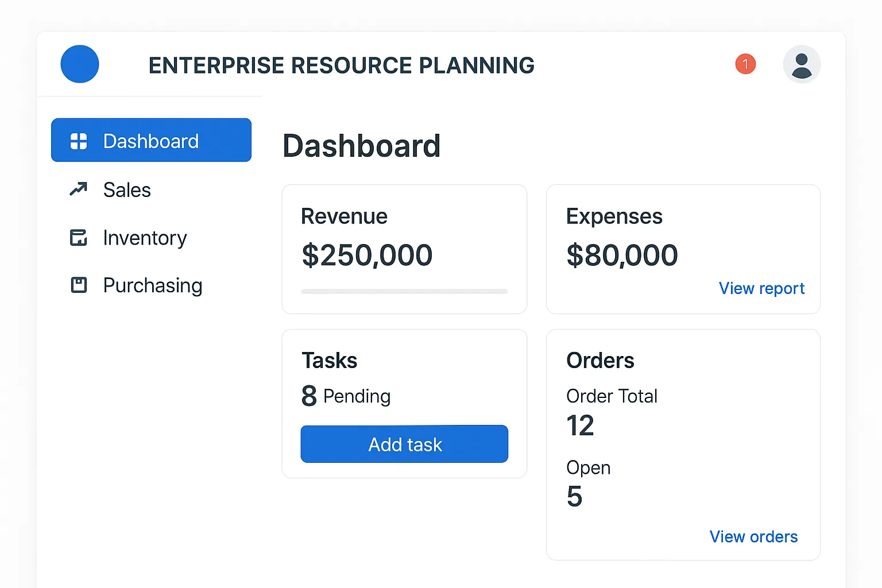Select the person silhouette in the top bar

click(802, 64)
